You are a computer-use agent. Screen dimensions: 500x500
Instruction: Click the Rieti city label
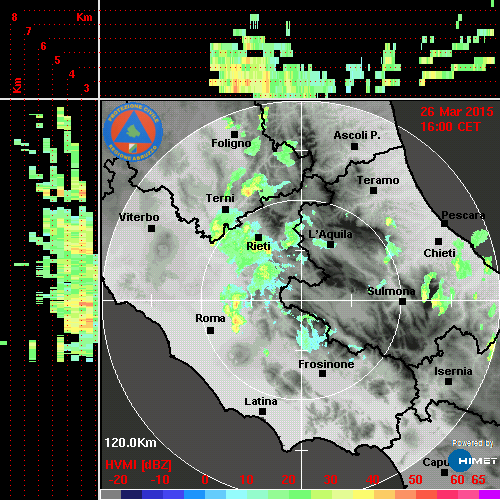pyautogui.click(x=258, y=246)
